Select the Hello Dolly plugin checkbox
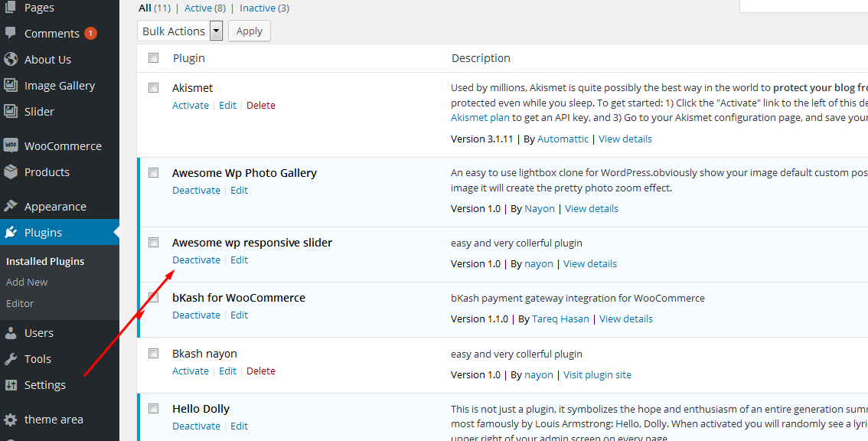This screenshot has width=868, height=441. (x=154, y=409)
